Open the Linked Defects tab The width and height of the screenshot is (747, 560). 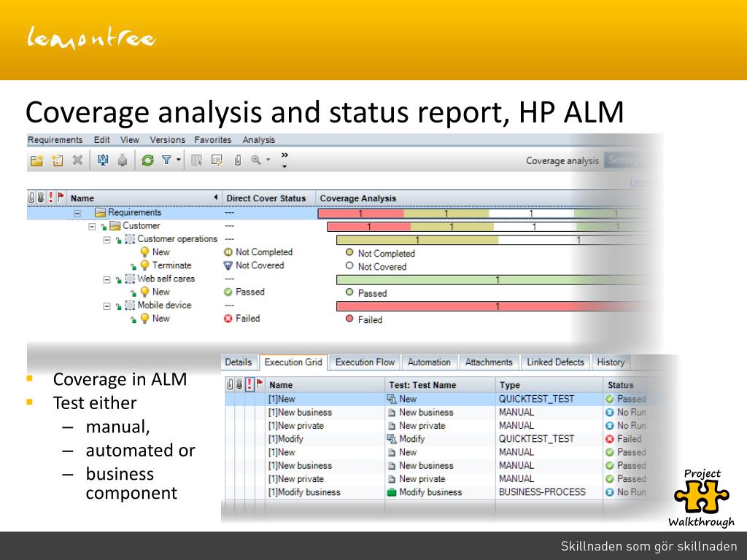pyautogui.click(x=555, y=362)
